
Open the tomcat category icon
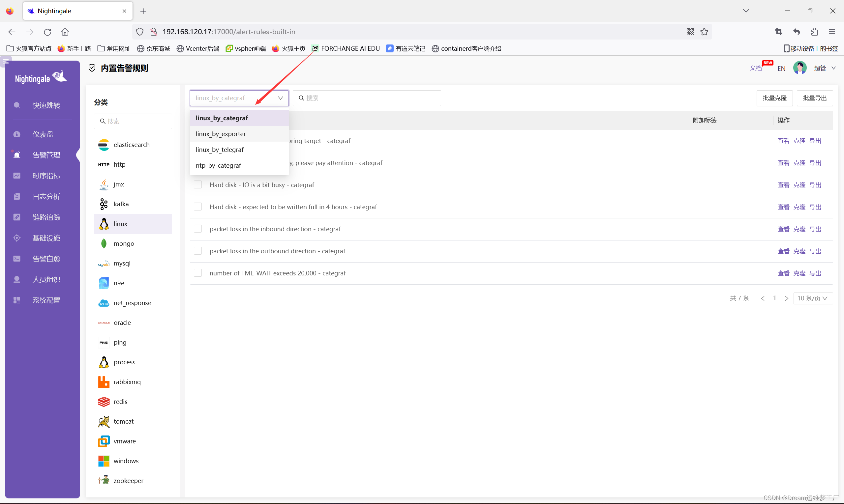[x=104, y=421]
